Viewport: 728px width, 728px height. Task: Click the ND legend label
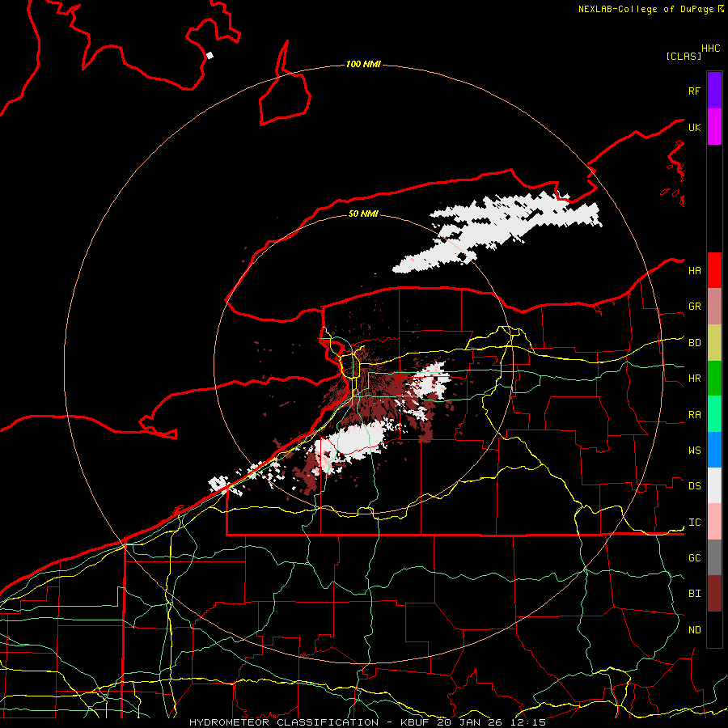pos(695,630)
